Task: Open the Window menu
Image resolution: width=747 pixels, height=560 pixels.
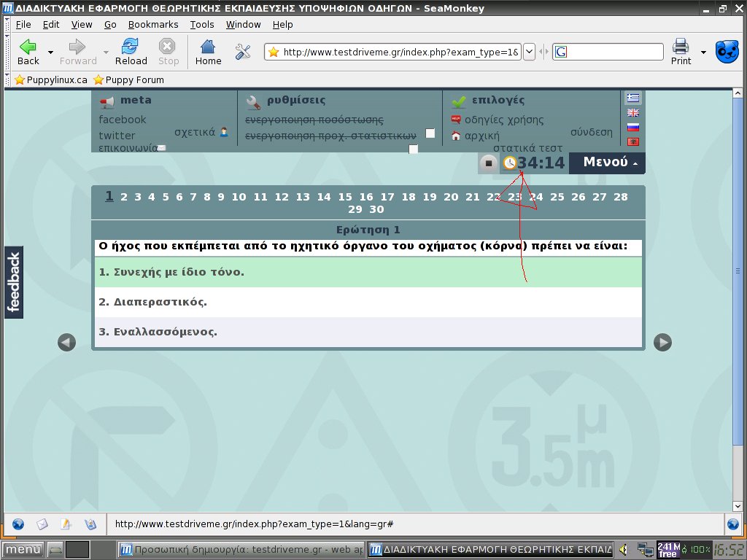Action: (243, 24)
